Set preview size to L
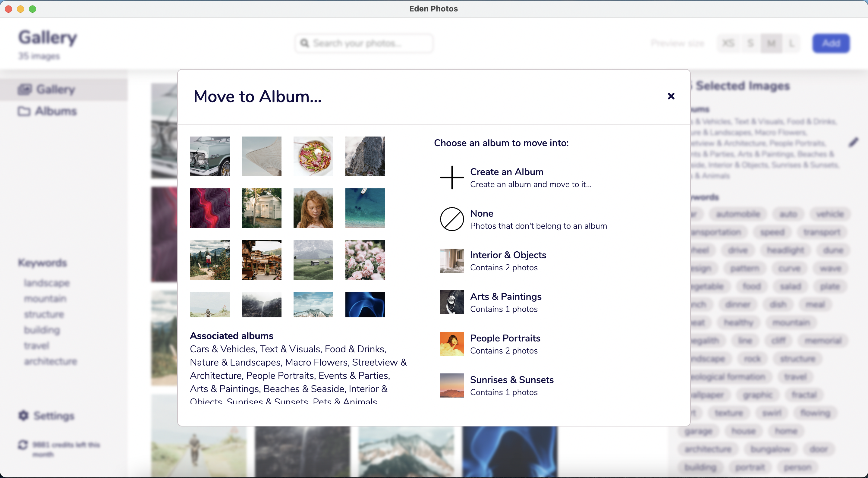The image size is (868, 478). 791,43
